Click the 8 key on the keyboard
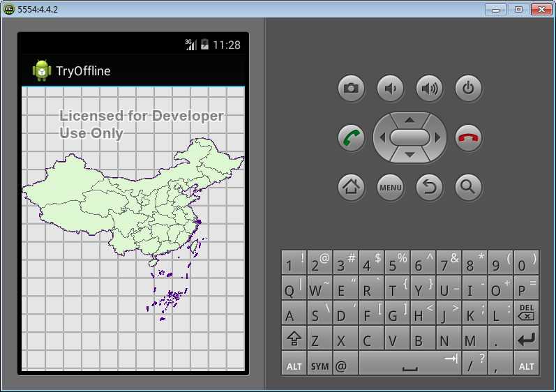The width and height of the screenshot is (556, 392). (x=475, y=263)
